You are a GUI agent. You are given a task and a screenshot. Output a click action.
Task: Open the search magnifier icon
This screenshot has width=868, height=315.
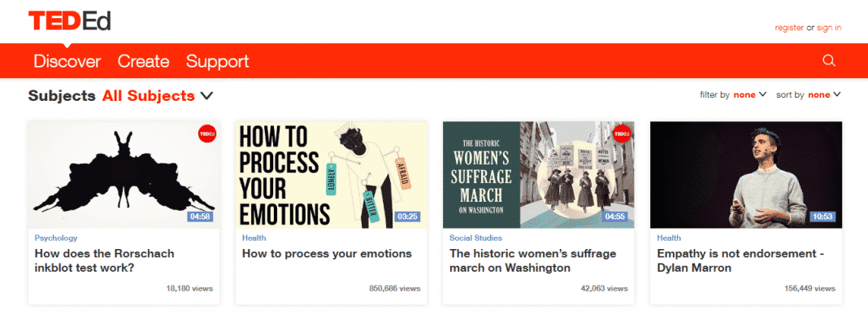829,61
